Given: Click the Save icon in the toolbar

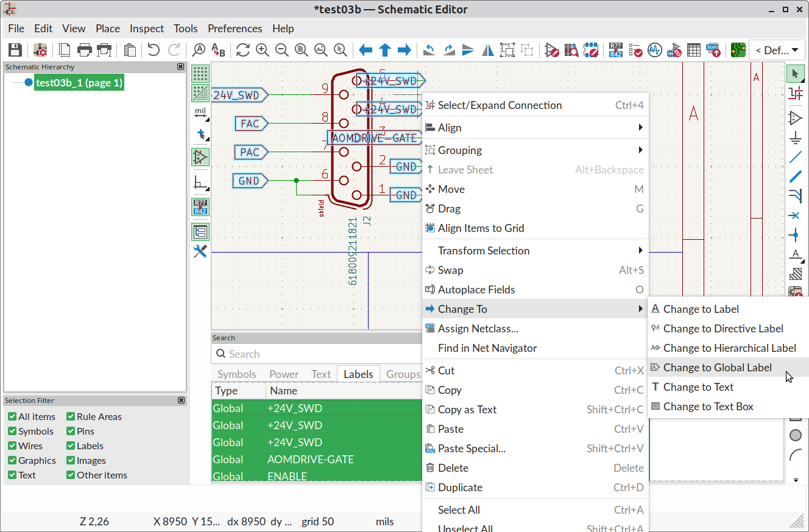Looking at the screenshot, I should (15, 50).
